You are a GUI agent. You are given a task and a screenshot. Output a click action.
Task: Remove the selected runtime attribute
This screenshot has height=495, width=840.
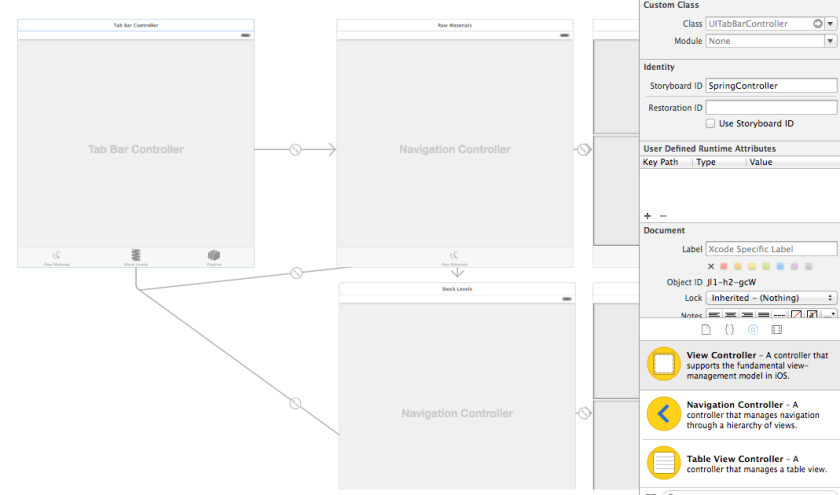(662, 216)
